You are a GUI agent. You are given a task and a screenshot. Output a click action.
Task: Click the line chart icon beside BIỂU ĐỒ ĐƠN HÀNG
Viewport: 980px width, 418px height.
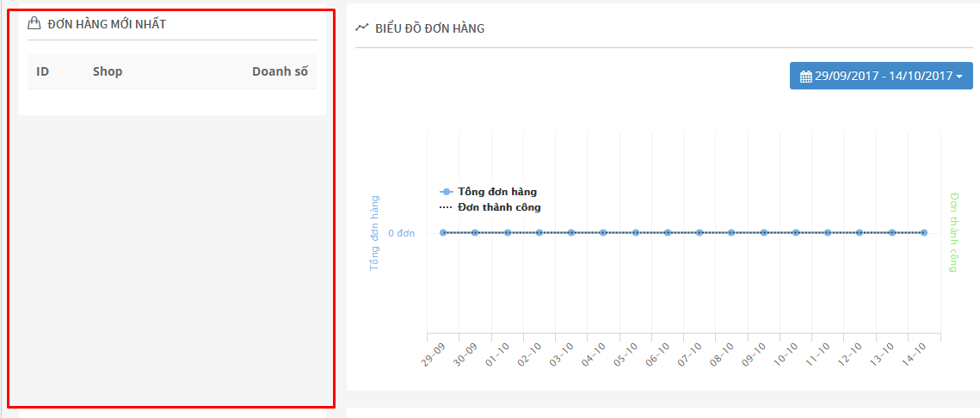click(x=362, y=28)
